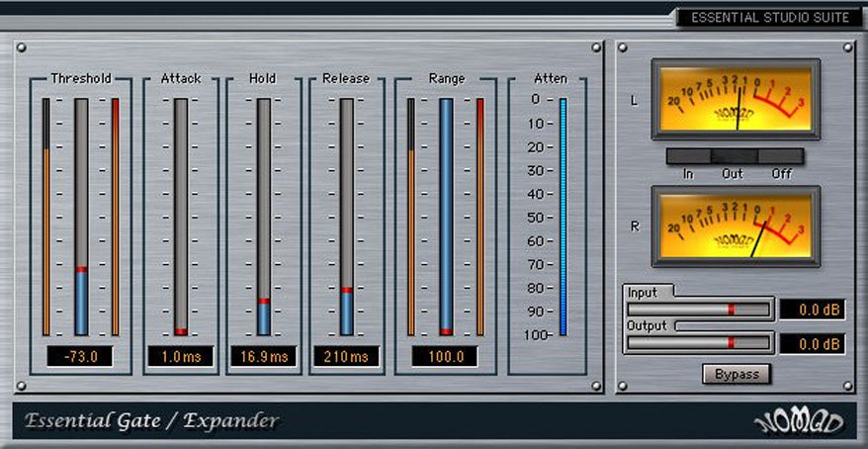Image resolution: width=868 pixels, height=449 pixels.
Task: Toggle the Bypass button
Action: click(737, 374)
